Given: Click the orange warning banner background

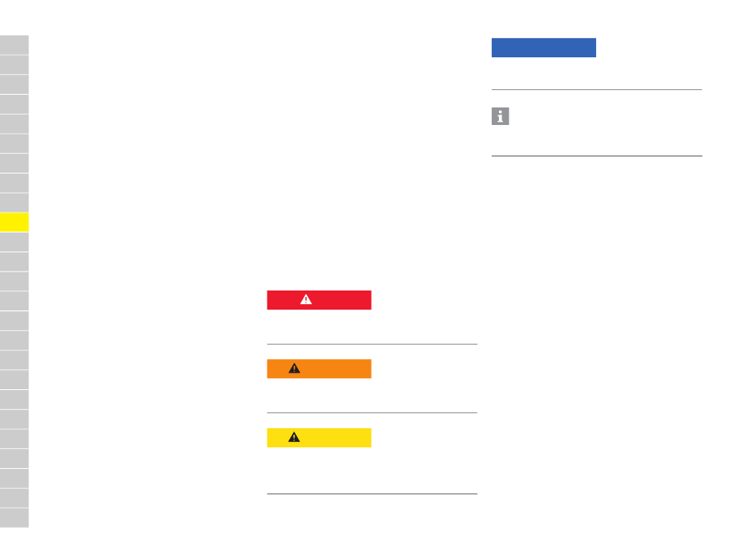Looking at the screenshot, I should (x=319, y=369).
